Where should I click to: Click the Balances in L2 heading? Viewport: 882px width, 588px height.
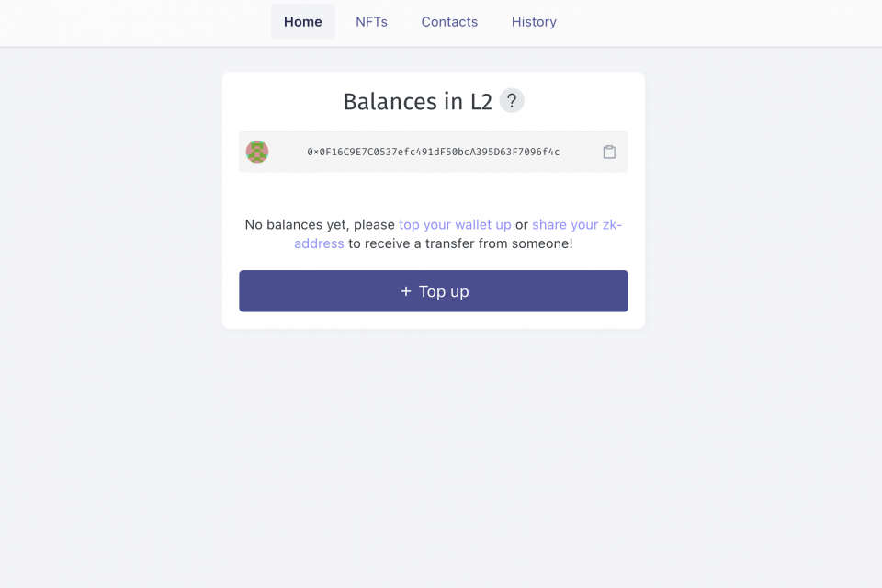pyautogui.click(x=418, y=102)
